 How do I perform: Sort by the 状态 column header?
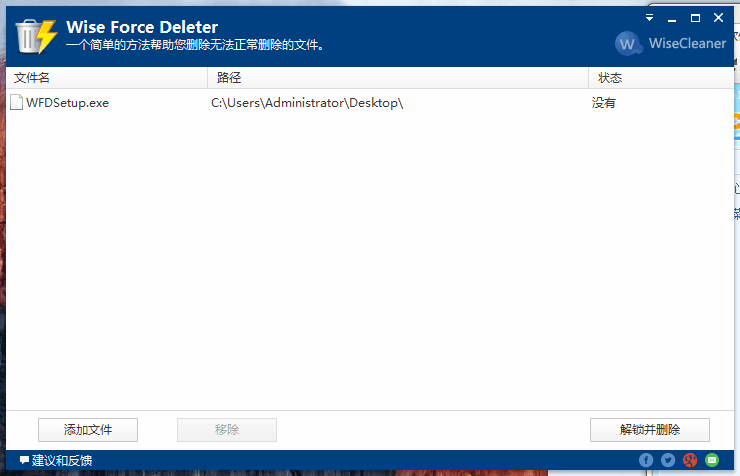click(661, 77)
